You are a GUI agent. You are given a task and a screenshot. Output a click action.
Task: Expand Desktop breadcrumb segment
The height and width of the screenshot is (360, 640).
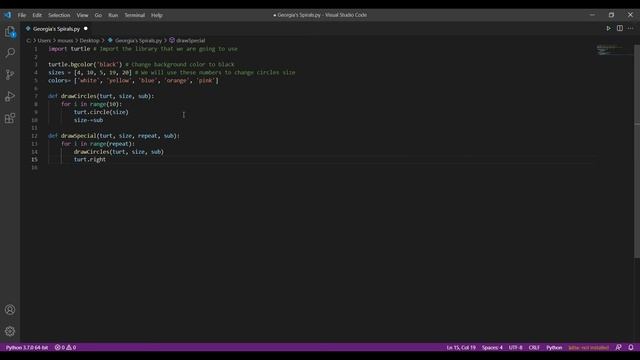tap(89, 40)
